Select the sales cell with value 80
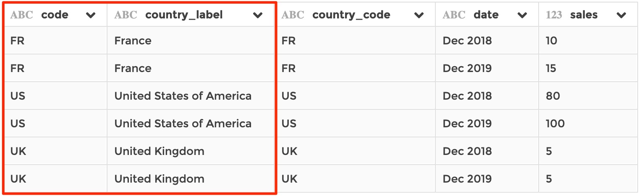 552,96
